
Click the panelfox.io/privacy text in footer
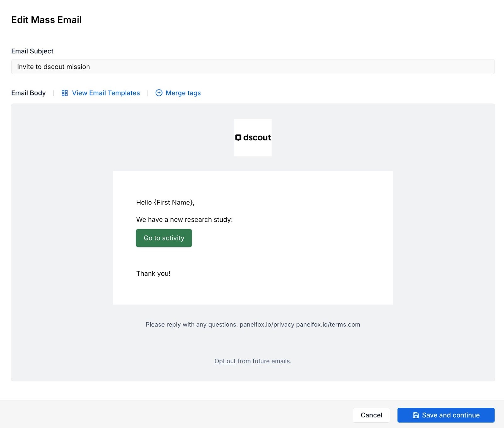(267, 325)
